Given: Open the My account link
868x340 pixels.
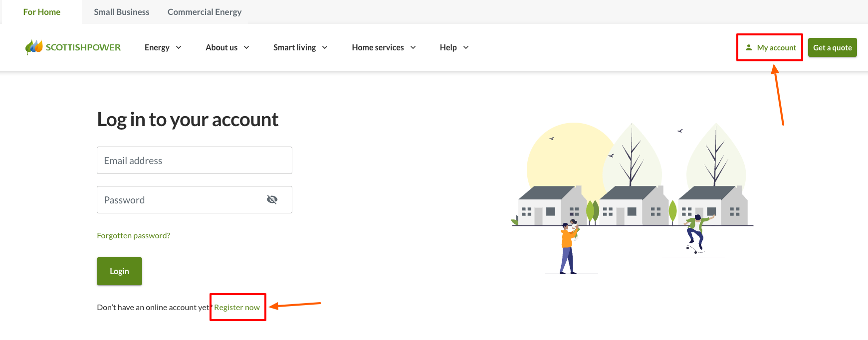Looking at the screenshot, I should point(776,48).
